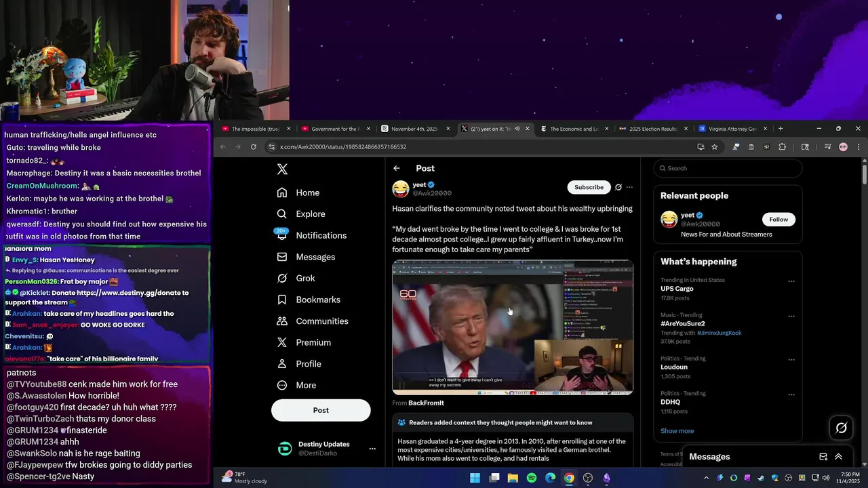The image size is (868, 488).
Task: Open Profile from the sidebar
Action: pyautogui.click(x=299, y=364)
